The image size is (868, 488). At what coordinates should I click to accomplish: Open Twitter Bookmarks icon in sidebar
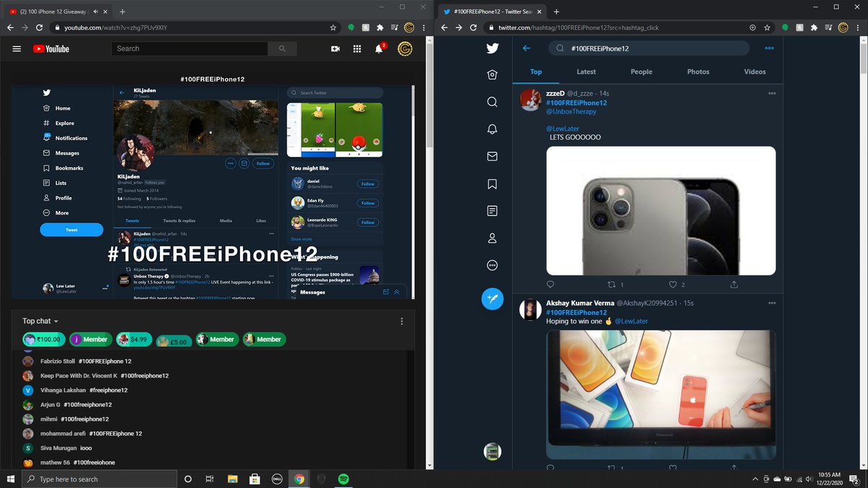(493, 184)
